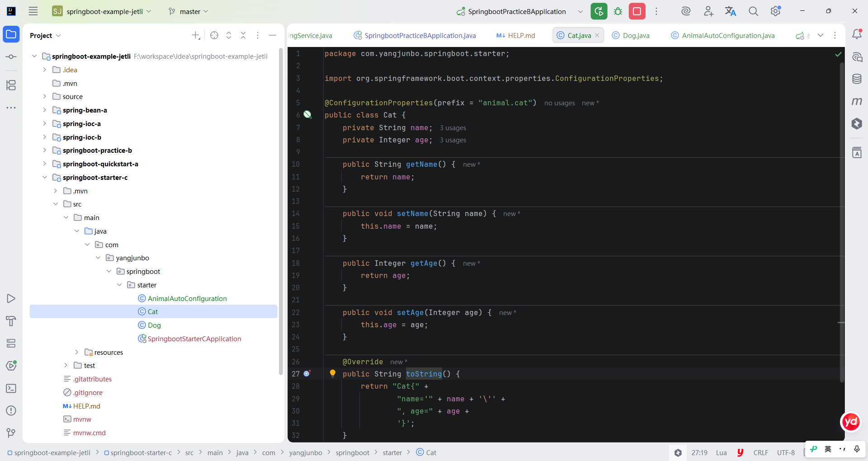This screenshot has width=868, height=461.
Task: Stop the running application
Action: pyautogui.click(x=637, y=11)
